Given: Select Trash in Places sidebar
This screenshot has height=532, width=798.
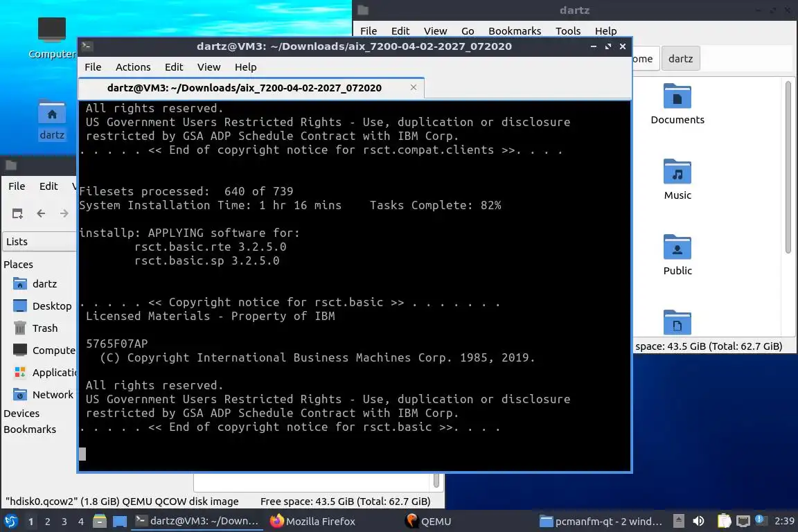Looking at the screenshot, I should [39, 328].
